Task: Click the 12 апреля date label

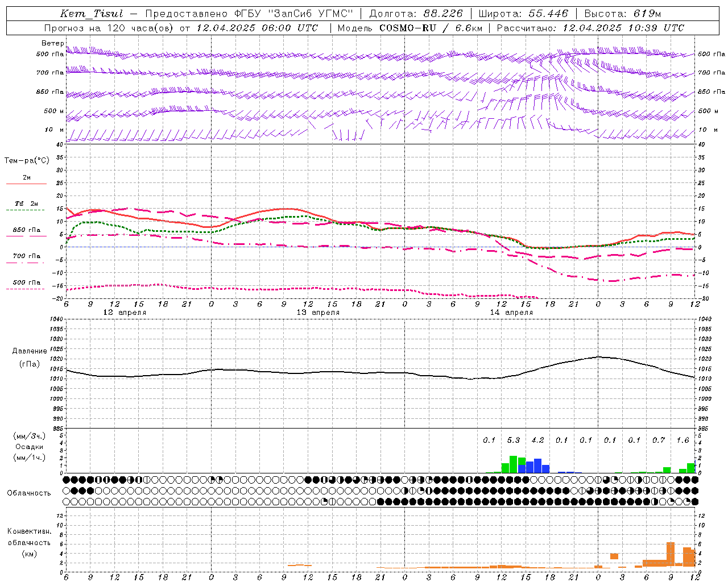Action: pyautogui.click(x=125, y=313)
